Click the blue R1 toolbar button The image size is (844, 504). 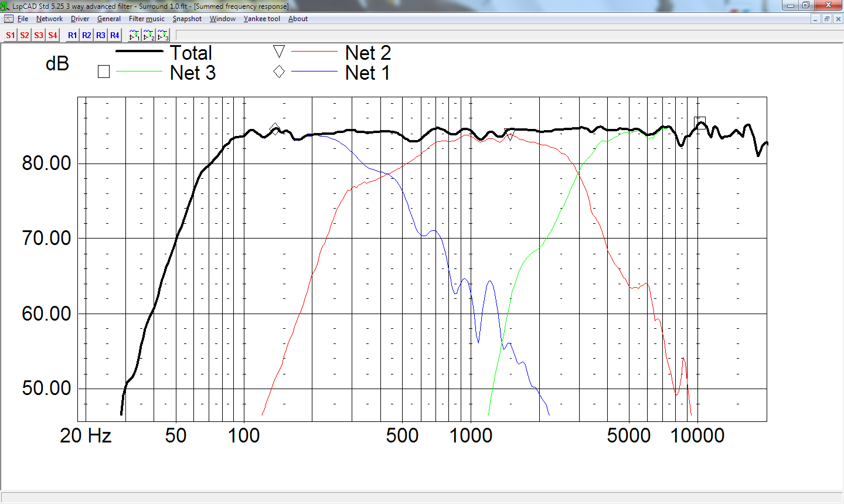pos(72,35)
